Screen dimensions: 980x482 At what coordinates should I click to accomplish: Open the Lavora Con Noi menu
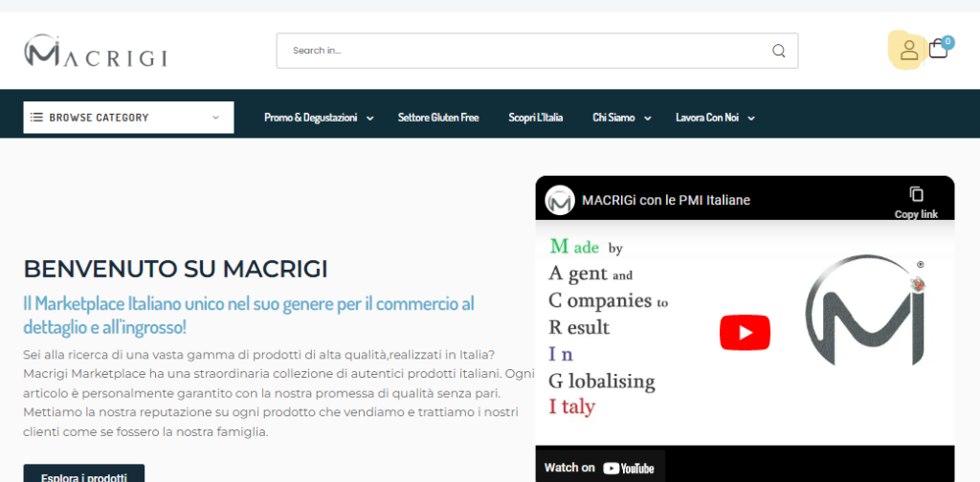pyautogui.click(x=707, y=118)
